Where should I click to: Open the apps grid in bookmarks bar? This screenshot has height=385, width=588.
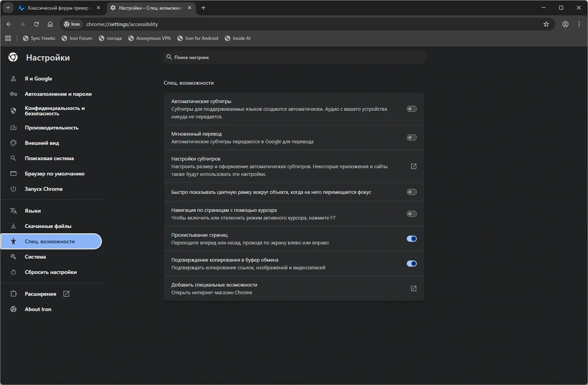8,38
